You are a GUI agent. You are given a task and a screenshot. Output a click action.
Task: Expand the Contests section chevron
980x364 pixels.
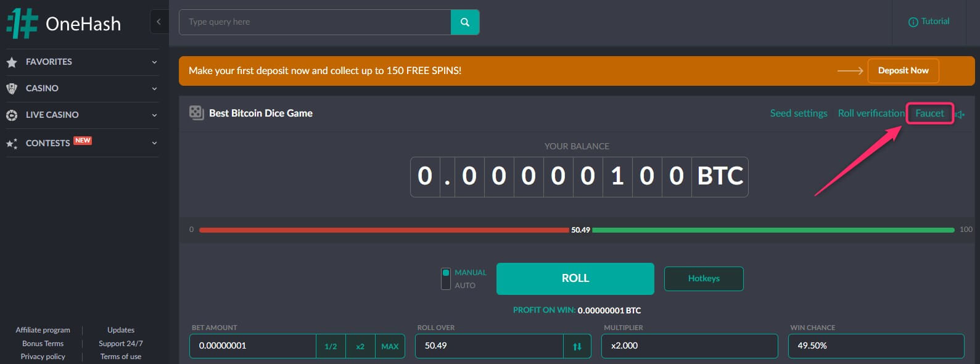[x=154, y=143]
